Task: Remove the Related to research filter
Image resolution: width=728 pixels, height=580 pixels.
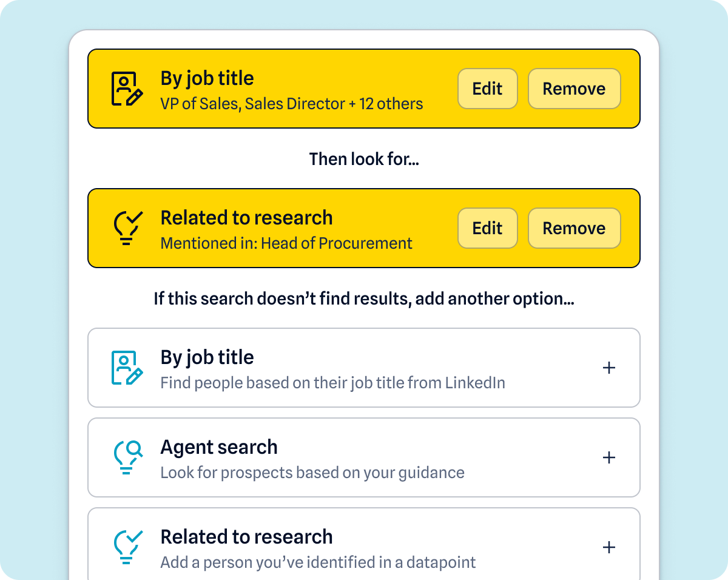Action: pyautogui.click(x=574, y=228)
